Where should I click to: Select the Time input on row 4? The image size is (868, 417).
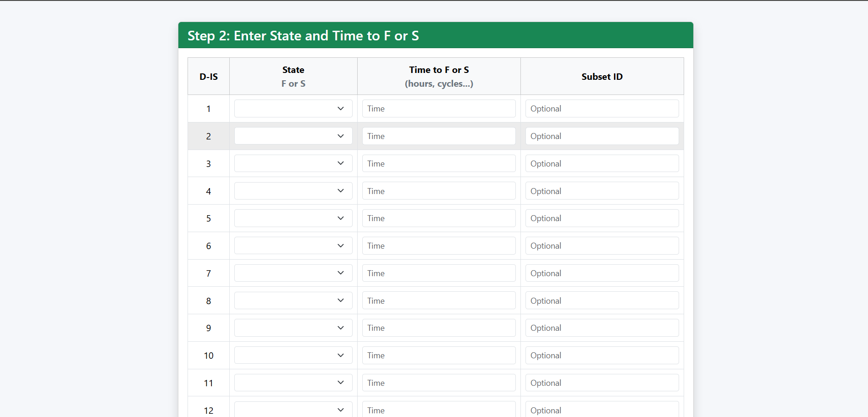pyautogui.click(x=438, y=190)
